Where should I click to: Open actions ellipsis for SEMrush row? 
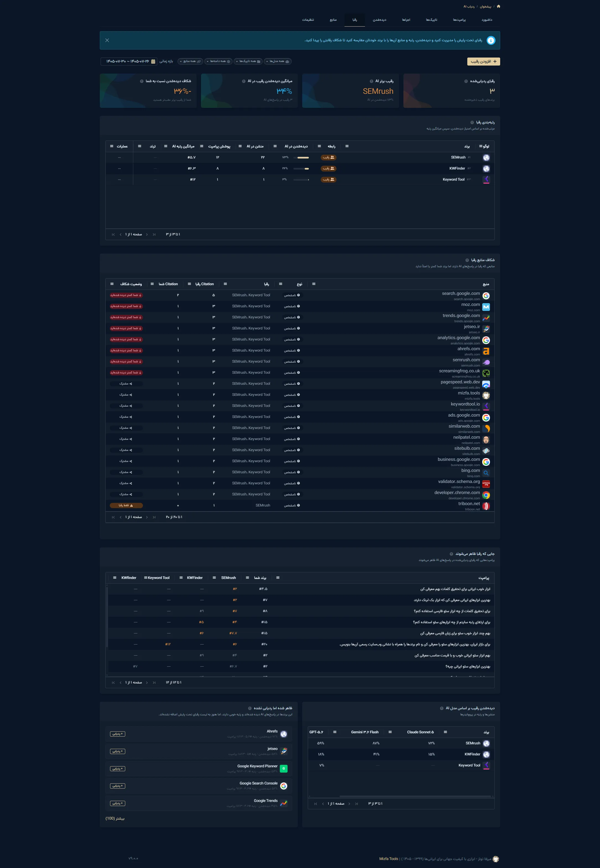point(119,158)
